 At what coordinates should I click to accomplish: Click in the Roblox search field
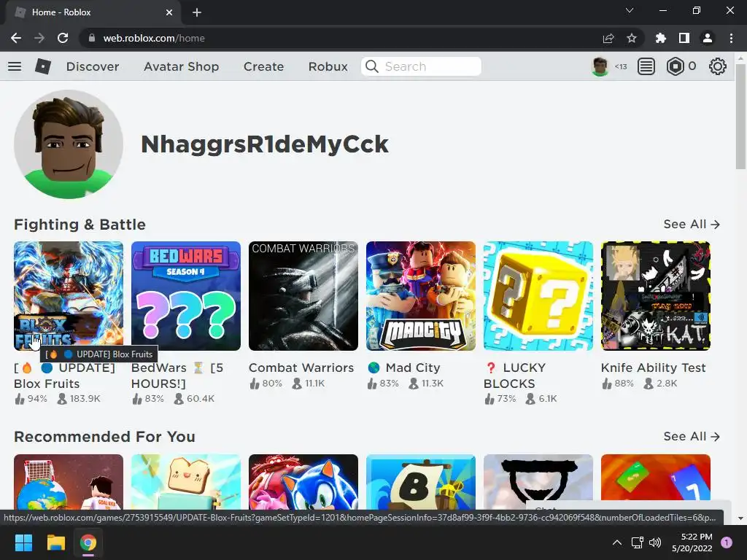coord(421,66)
